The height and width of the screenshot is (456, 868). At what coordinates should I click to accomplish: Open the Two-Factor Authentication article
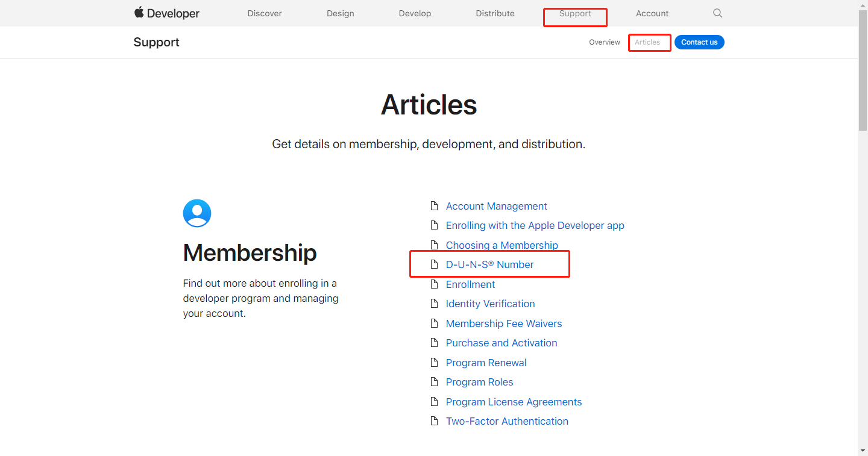pos(508,421)
